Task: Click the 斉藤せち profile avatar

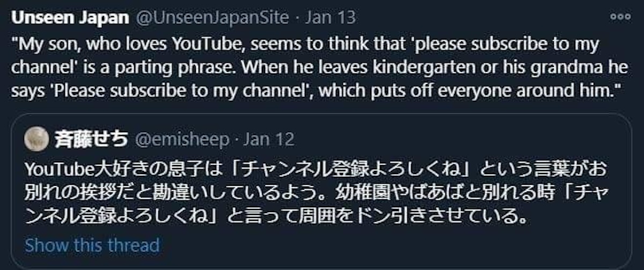Action: pos(37,140)
